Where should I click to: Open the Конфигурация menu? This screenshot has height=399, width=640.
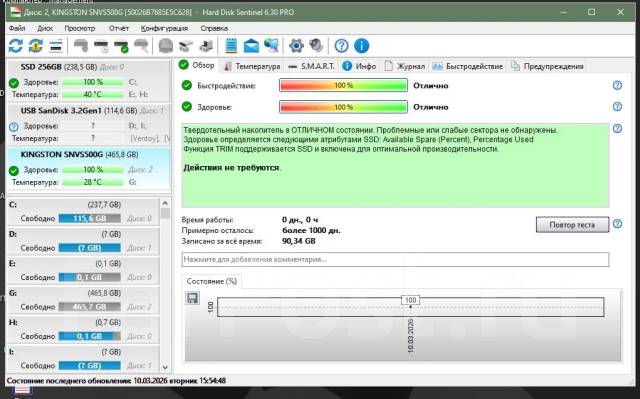click(x=164, y=28)
